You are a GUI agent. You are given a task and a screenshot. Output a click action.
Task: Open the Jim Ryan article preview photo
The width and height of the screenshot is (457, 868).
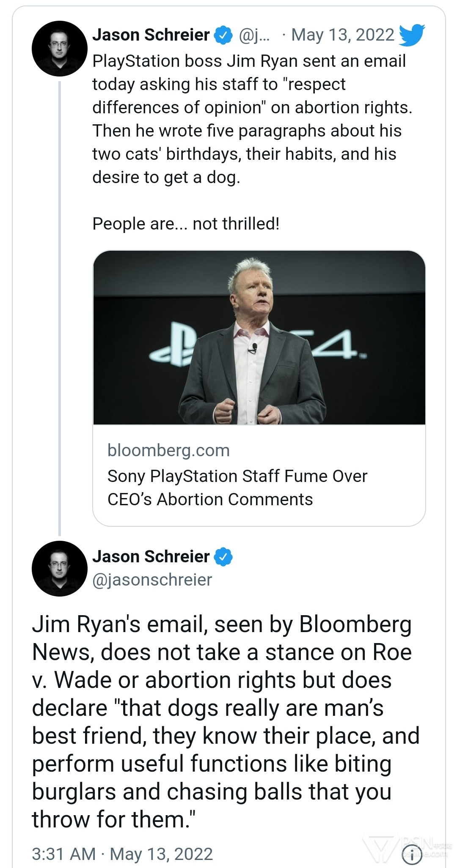[259, 337]
